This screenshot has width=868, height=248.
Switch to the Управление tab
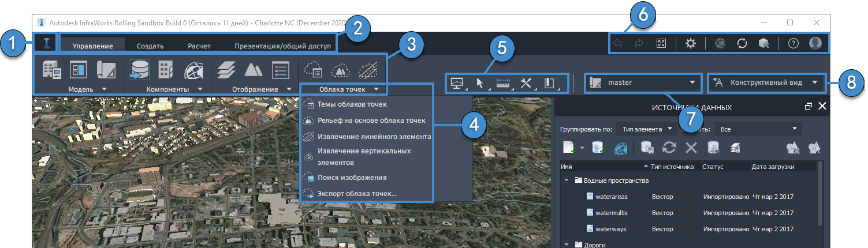(x=92, y=46)
